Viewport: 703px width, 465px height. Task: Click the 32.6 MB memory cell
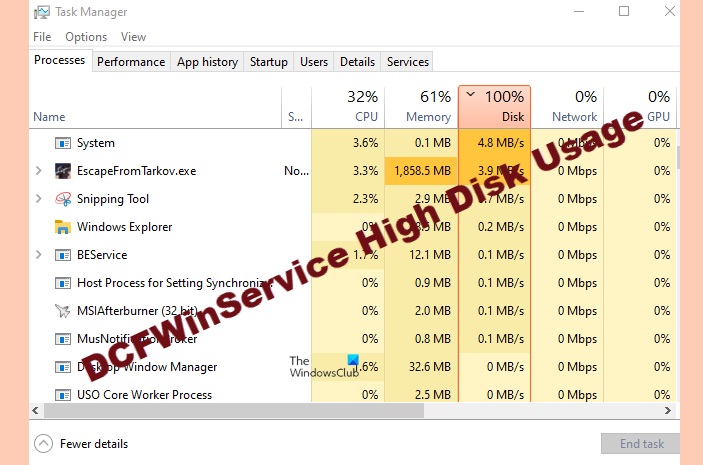421,367
